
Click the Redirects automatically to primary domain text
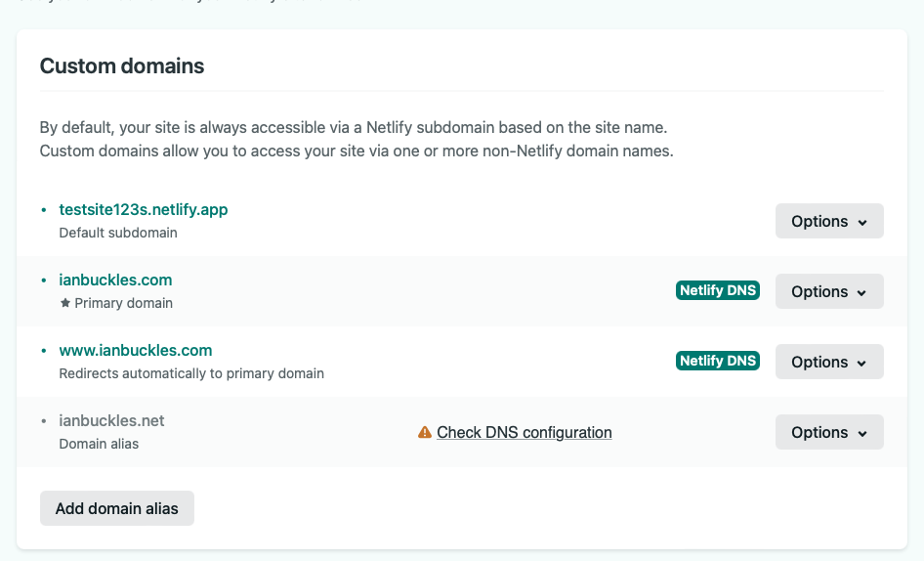click(x=191, y=373)
